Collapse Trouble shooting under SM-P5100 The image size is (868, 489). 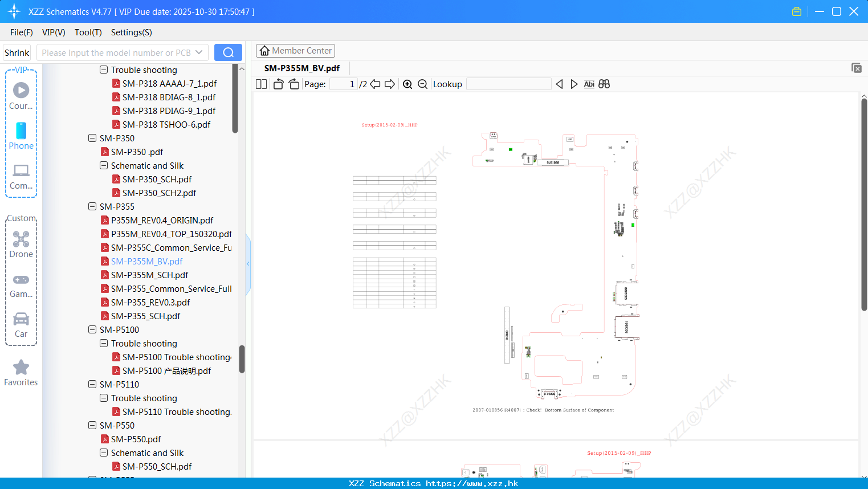pos(104,343)
